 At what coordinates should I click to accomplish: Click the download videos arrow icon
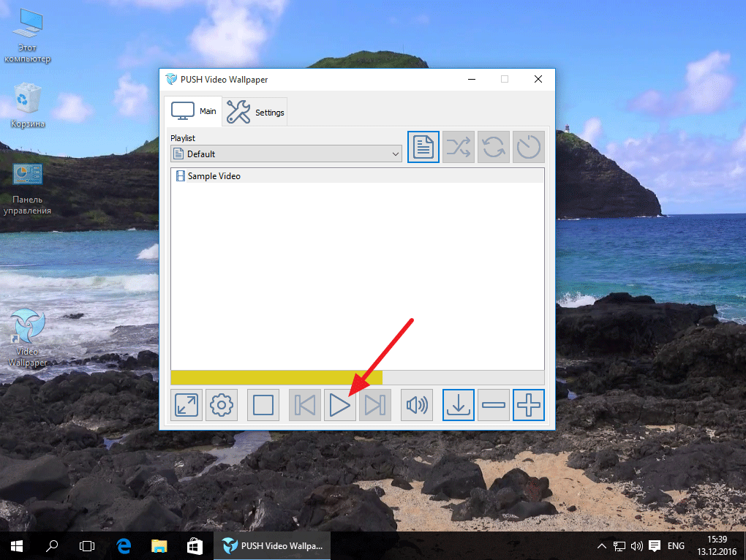click(459, 405)
